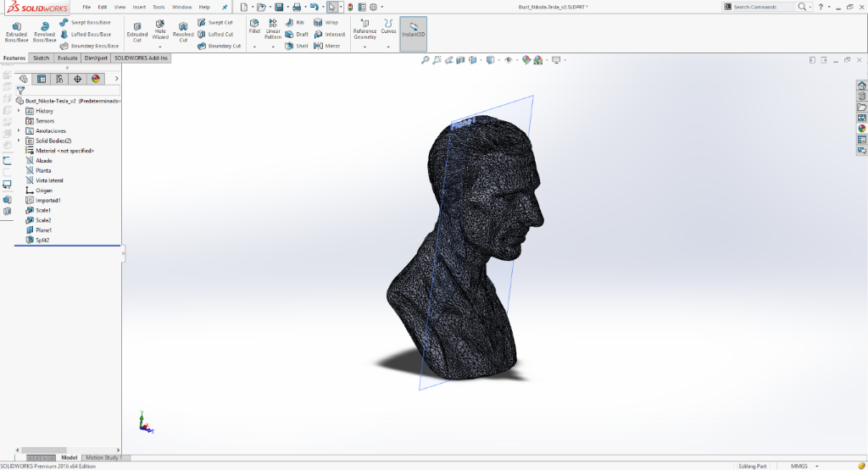Switch to the SOLIDWORKS Add-Ins tab
This screenshot has height=470, width=868.
point(141,58)
